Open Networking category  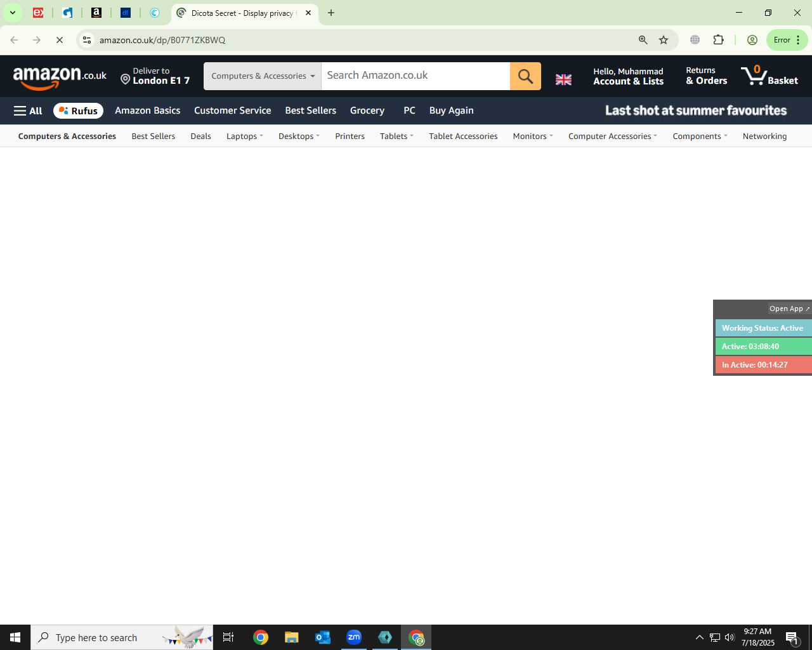click(x=765, y=136)
